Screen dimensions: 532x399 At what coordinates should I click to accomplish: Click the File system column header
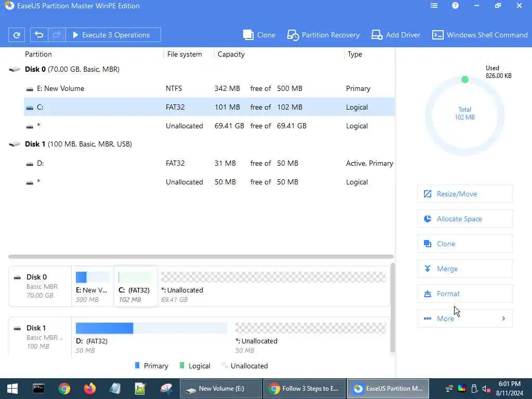click(184, 54)
